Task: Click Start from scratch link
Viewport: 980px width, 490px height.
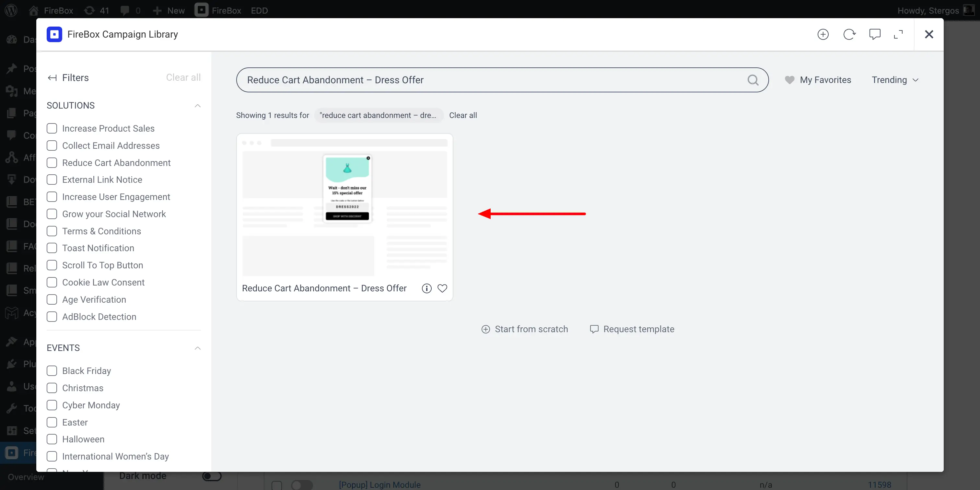Action: coord(525,329)
